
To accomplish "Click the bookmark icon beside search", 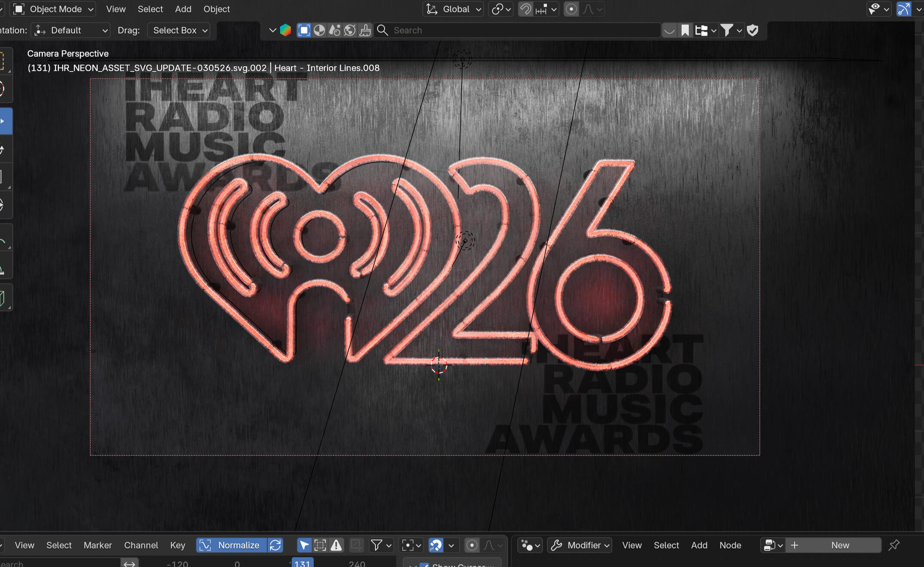I will tap(685, 30).
